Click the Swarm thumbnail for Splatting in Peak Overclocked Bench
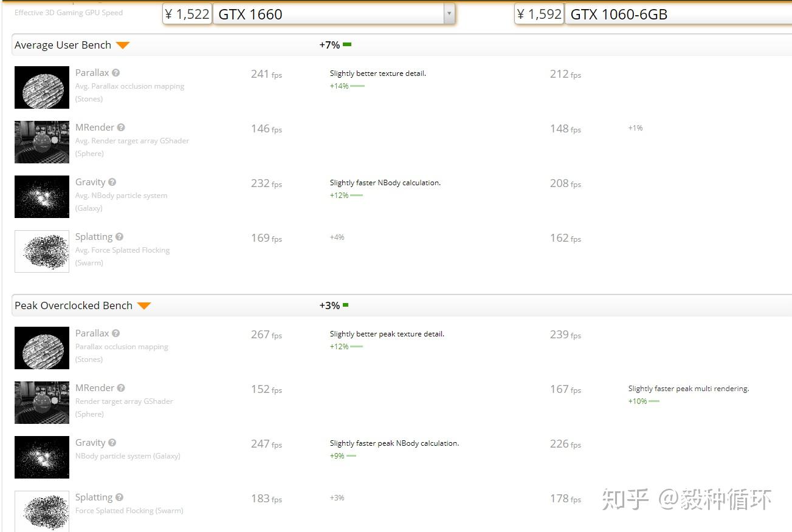This screenshot has height=532, width=792. coord(42,511)
